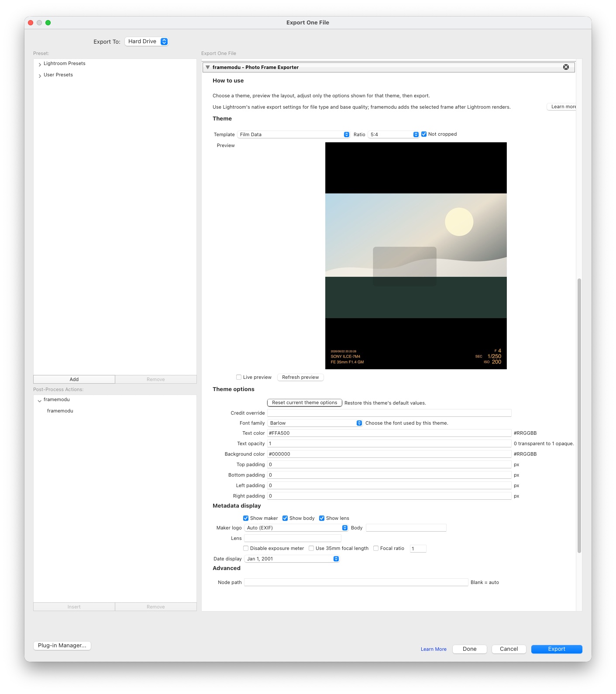Click the Text color field #FFA500

[389, 433]
